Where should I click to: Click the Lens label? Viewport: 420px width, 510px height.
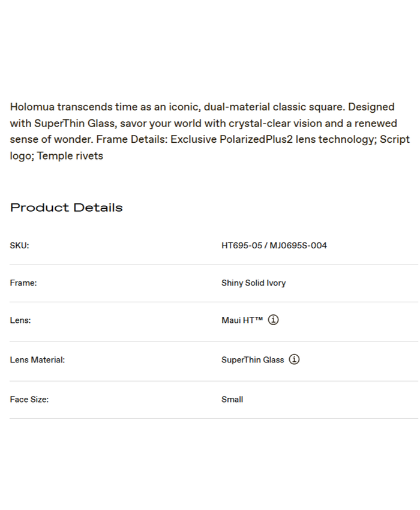[x=20, y=320]
